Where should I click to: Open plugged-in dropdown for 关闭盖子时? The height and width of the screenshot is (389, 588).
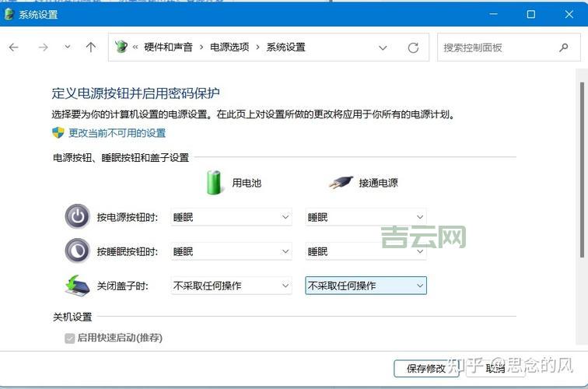click(x=366, y=286)
